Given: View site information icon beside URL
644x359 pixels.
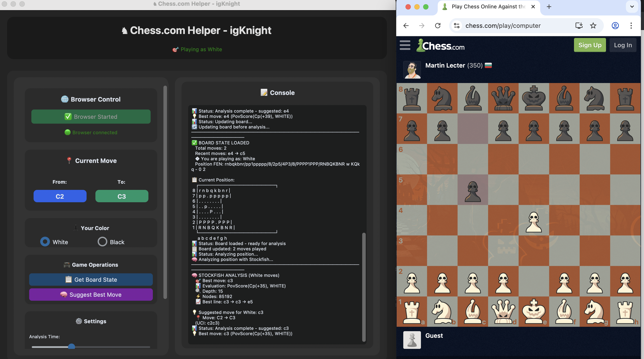Looking at the screenshot, I should (x=457, y=25).
